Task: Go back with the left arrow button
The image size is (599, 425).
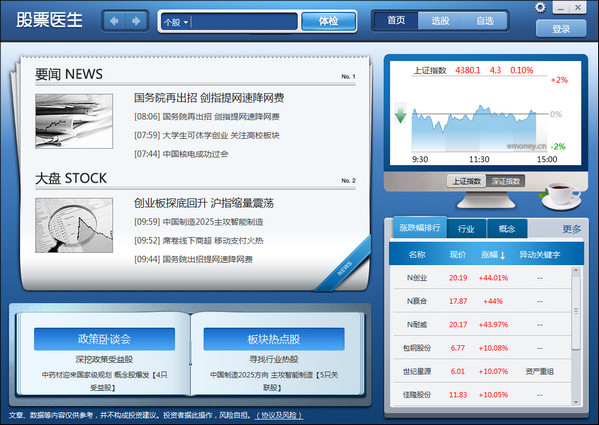Action: click(x=114, y=21)
